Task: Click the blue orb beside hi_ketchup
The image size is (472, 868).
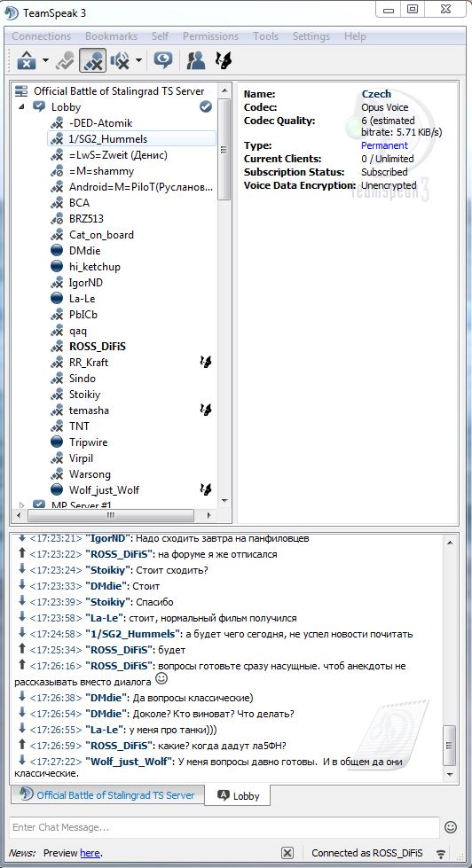Action: click(x=57, y=267)
